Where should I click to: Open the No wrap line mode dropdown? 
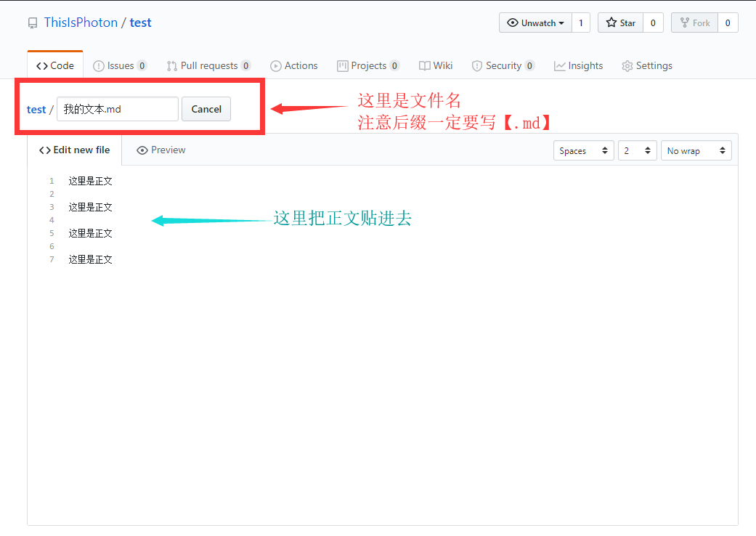[696, 150]
